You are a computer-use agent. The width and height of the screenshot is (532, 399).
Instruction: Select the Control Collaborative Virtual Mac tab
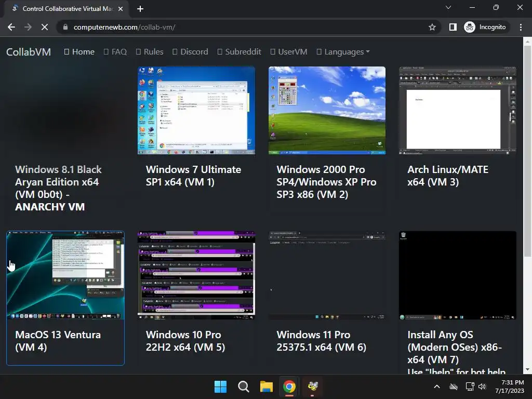tap(66, 9)
